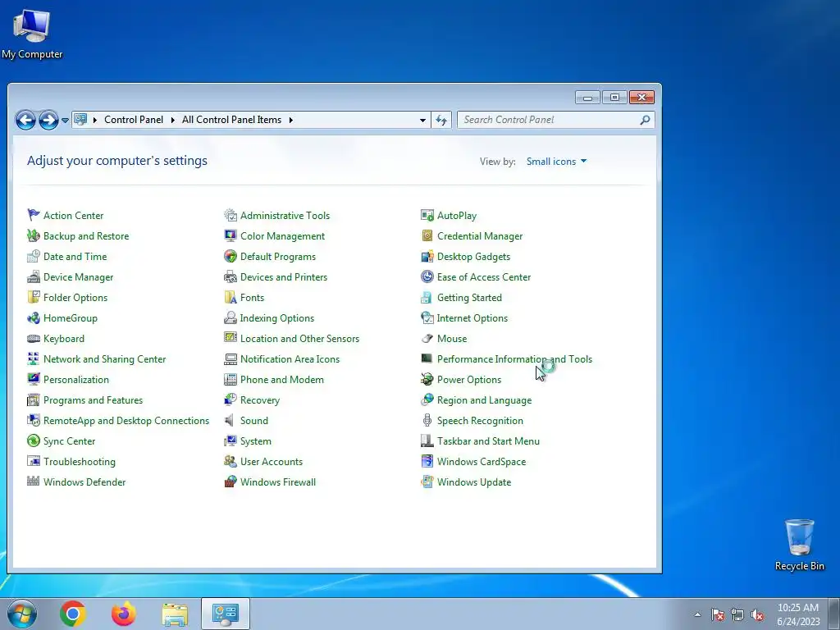The height and width of the screenshot is (630, 840).
Task: Click the Credential Manager icon
Action: (x=427, y=235)
